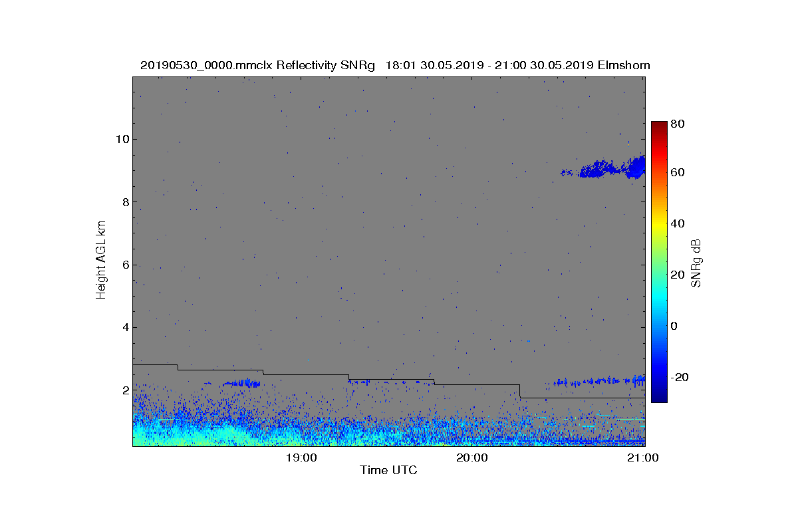
Task: Click the colorbar tick label 40
Action: pyautogui.click(x=678, y=223)
